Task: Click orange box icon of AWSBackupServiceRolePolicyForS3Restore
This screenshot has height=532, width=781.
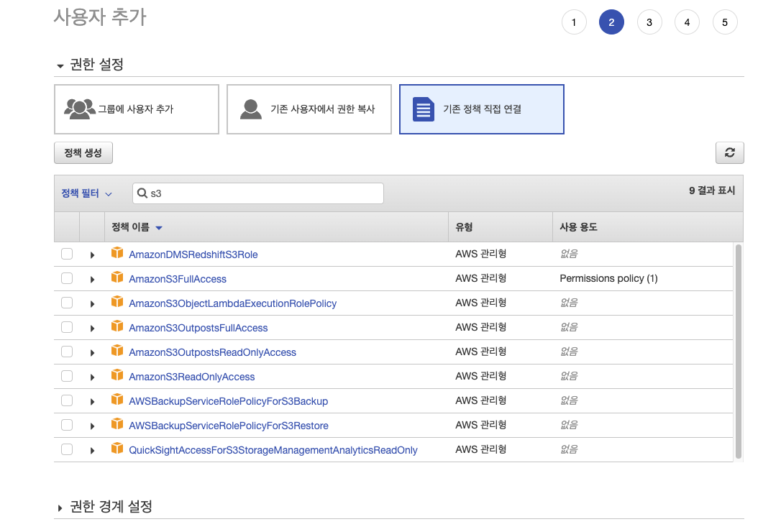Action: click(117, 424)
